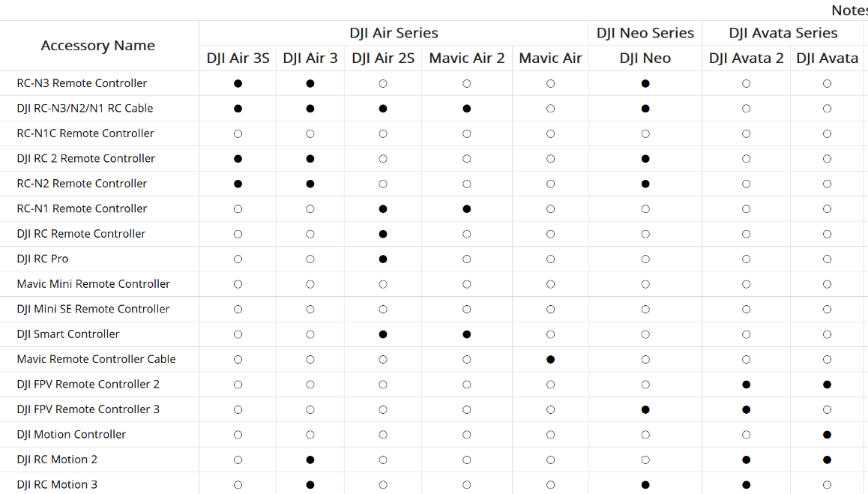Click DJI RC Motion 3 dot under DJI Neo
Image resolution: width=868 pixels, height=494 pixels.
tap(645, 485)
